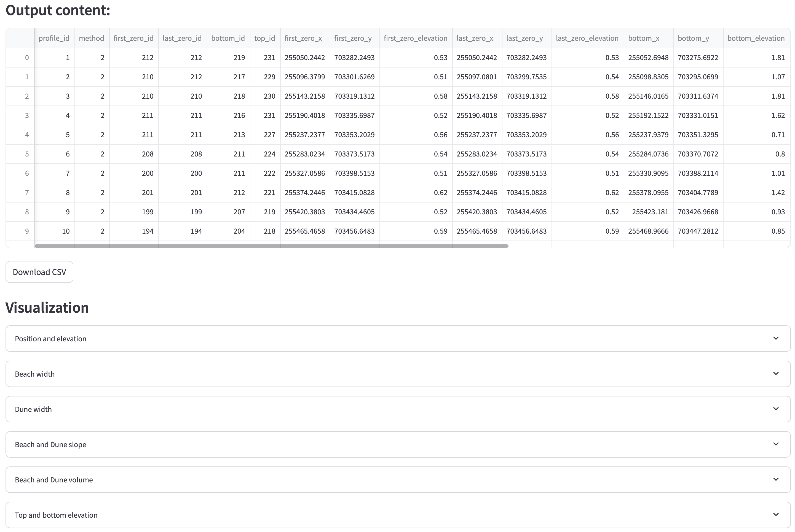Click the bottom_elevation column header

coord(756,38)
